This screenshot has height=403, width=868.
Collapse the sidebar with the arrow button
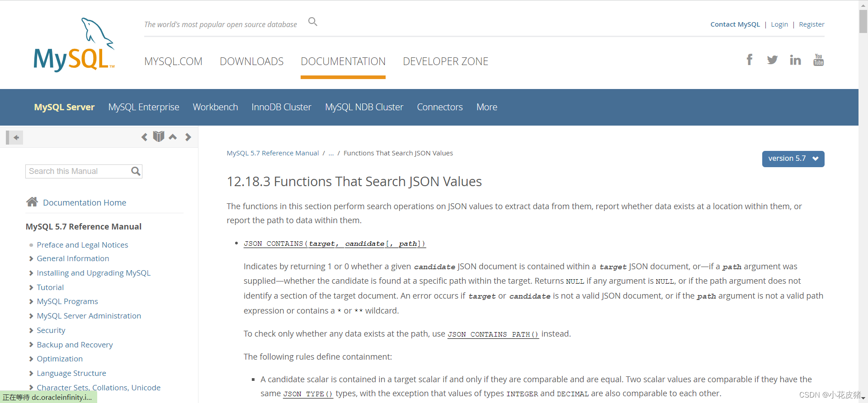click(x=14, y=137)
